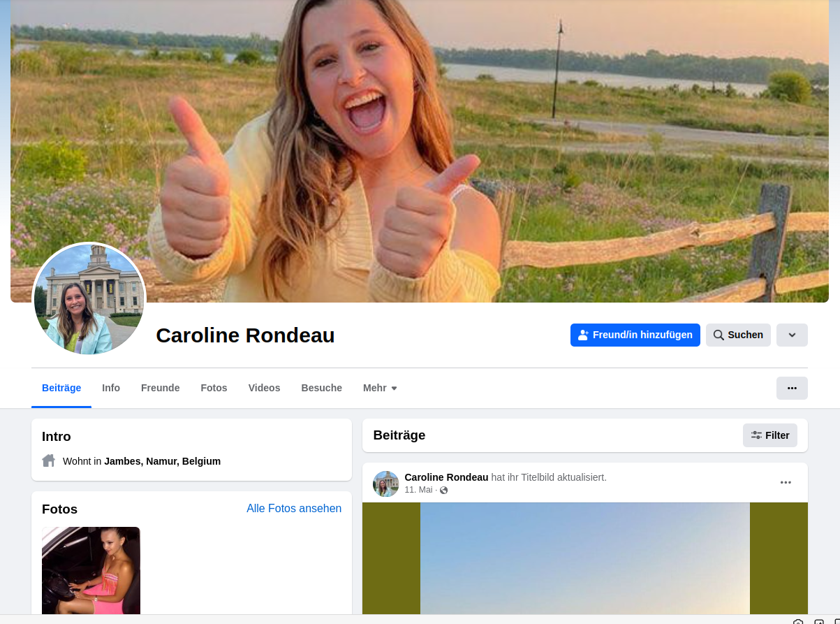Click the "Freund/in hinzufügen" button
840x624 pixels.
(635, 335)
